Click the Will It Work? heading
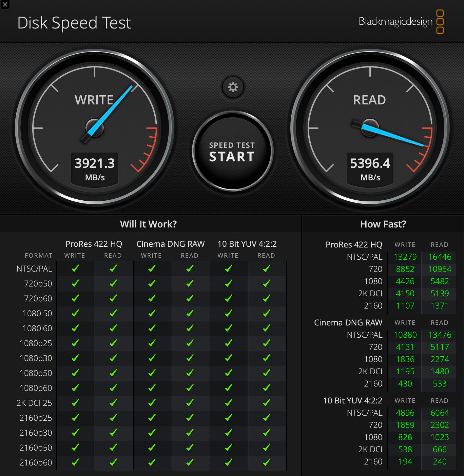This screenshot has height=476, width=464. click(x=148, y=224)
